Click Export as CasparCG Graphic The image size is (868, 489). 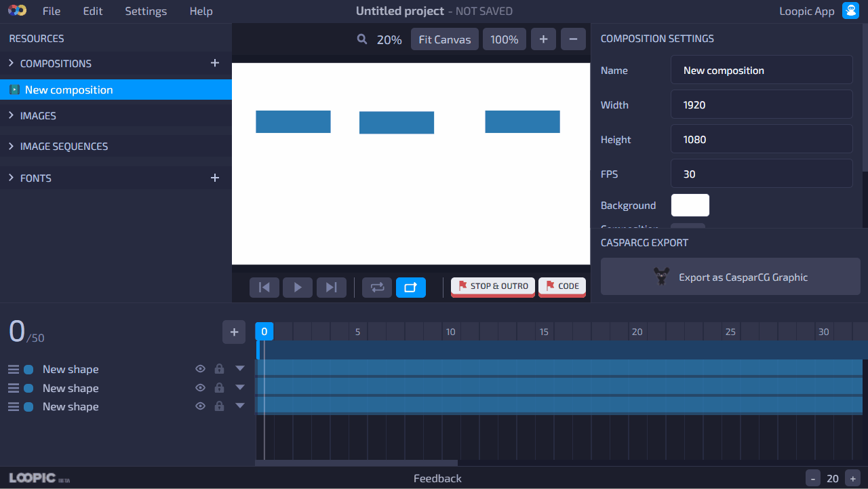click(730, 277)
